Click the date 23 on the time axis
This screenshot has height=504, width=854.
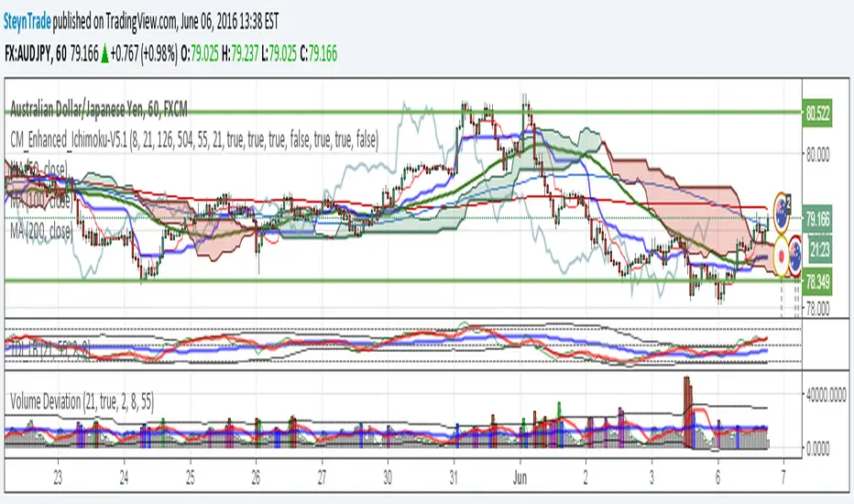click(58, 477)
